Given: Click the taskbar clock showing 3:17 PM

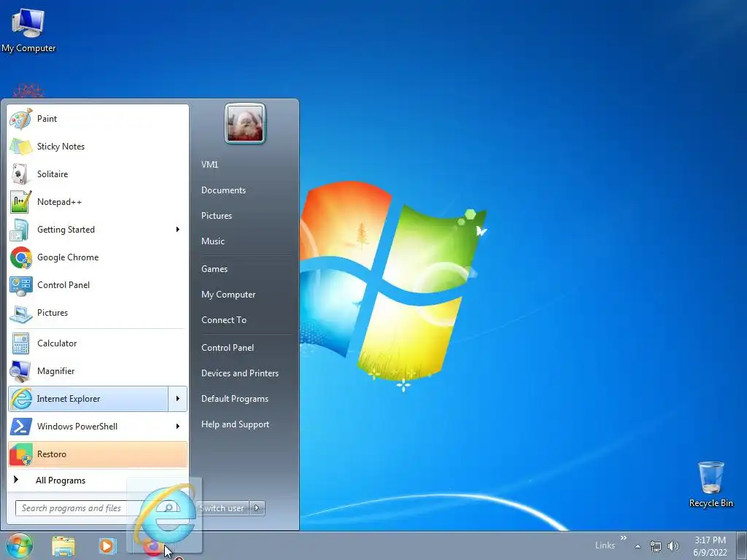Looking at the screenshot, I should click(x=710, y=546).
